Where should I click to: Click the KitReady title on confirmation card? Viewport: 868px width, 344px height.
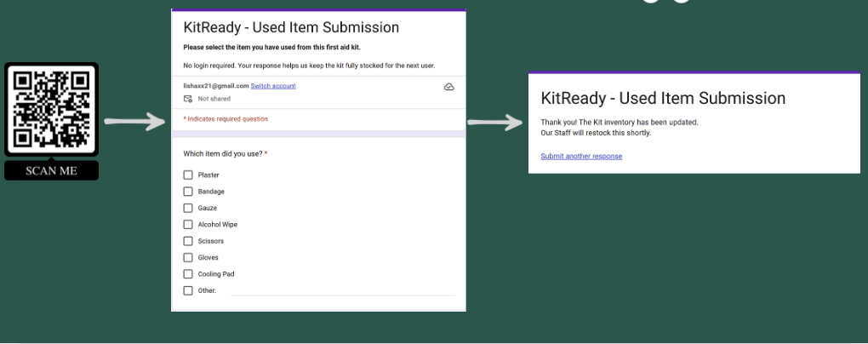click(663, 98)
